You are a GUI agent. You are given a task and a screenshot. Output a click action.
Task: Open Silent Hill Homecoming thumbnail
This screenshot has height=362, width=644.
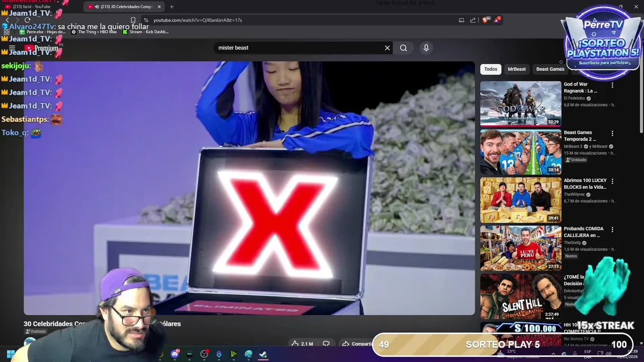click(521, 296)
